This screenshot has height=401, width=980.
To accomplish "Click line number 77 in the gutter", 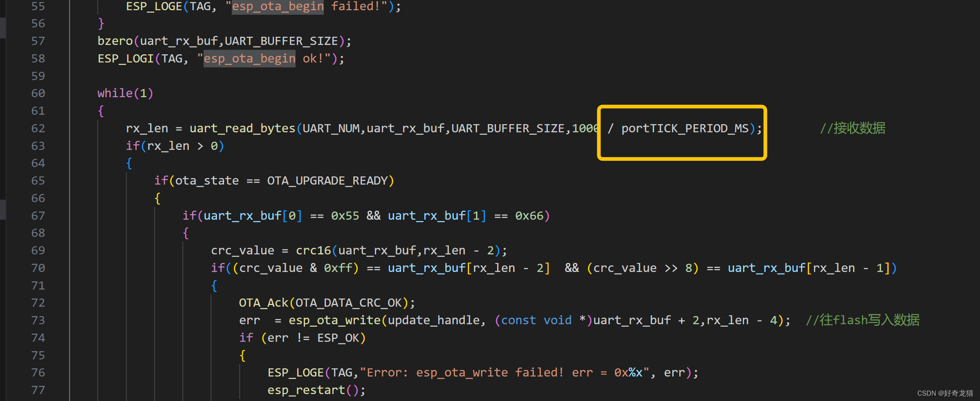I will click(38, 390).
